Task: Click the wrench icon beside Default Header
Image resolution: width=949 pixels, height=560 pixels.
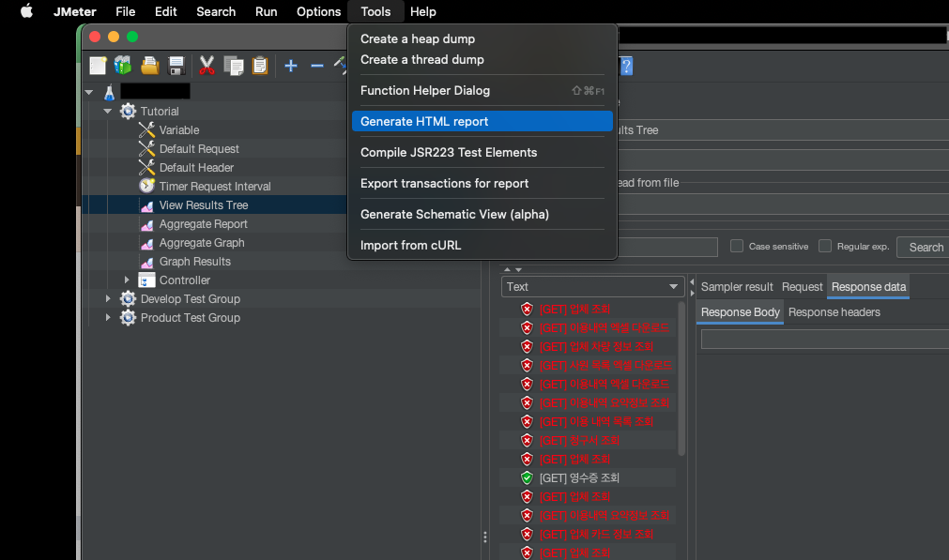Action: pos(146,168)
